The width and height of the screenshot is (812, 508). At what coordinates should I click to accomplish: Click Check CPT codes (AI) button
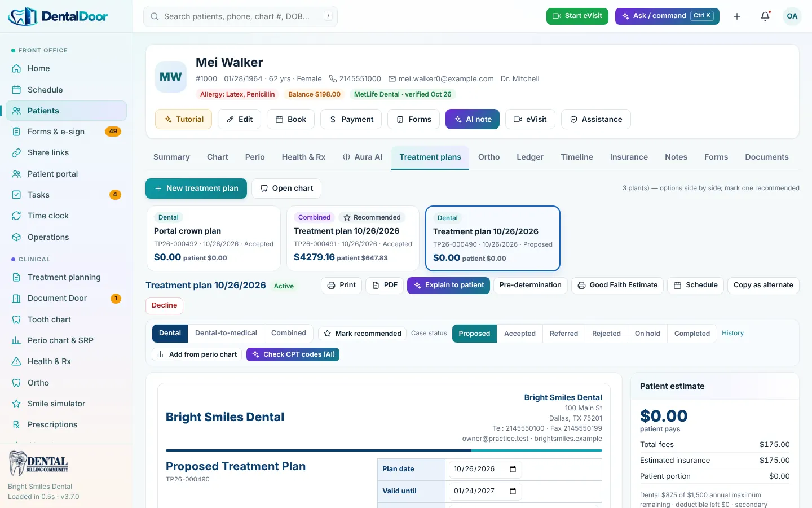pos(293,354)
